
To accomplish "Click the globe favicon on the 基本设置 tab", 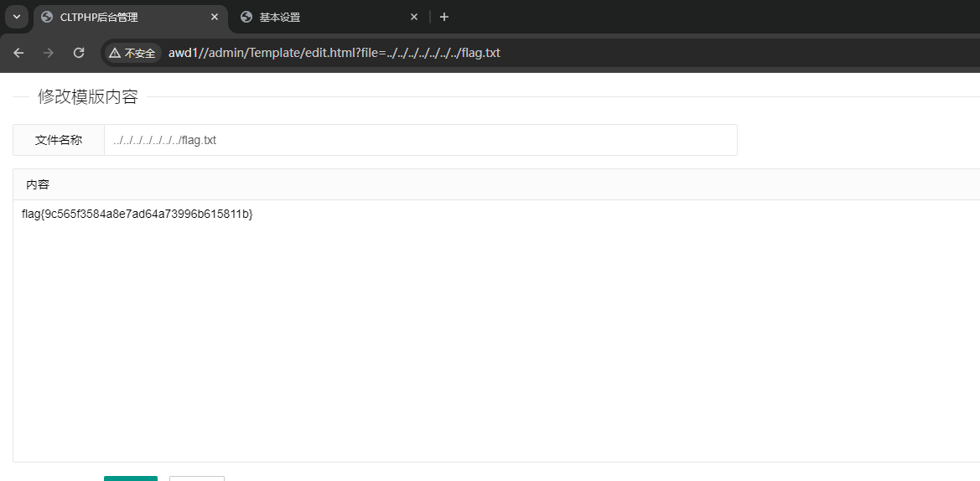I will click(x=246, y=17).
